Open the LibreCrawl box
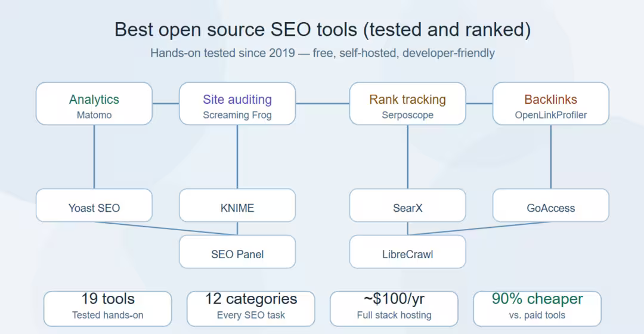The width and height of the screenshot is (644, 334). (407, 252)
